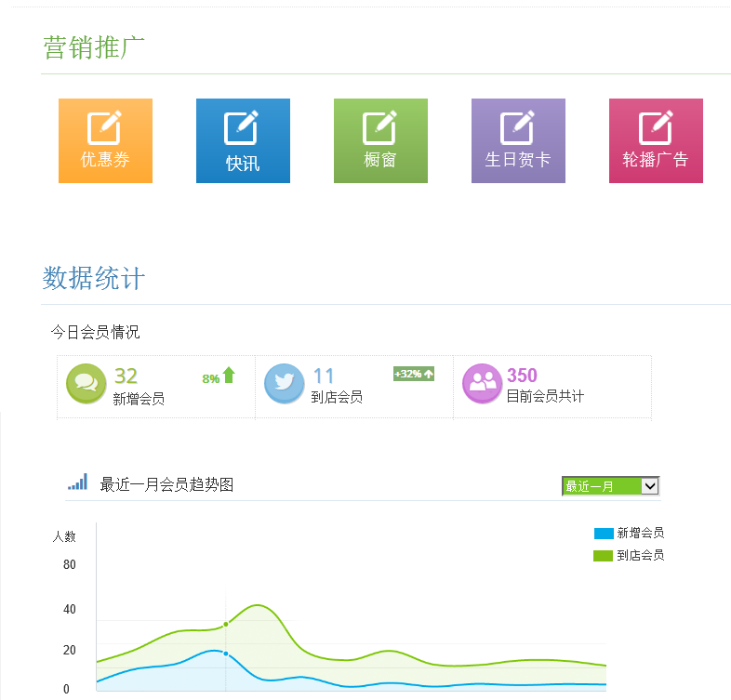Viewport: 731px width, 700px height.
Task: Click the 营销推广 section heading
Action: [94, 47]
